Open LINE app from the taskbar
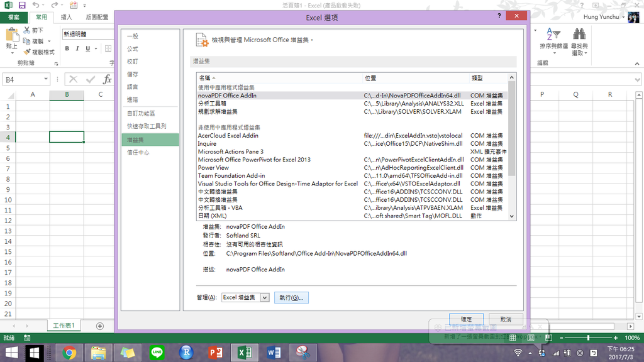This screenshot has height=362, width=644. click(157, 353)
